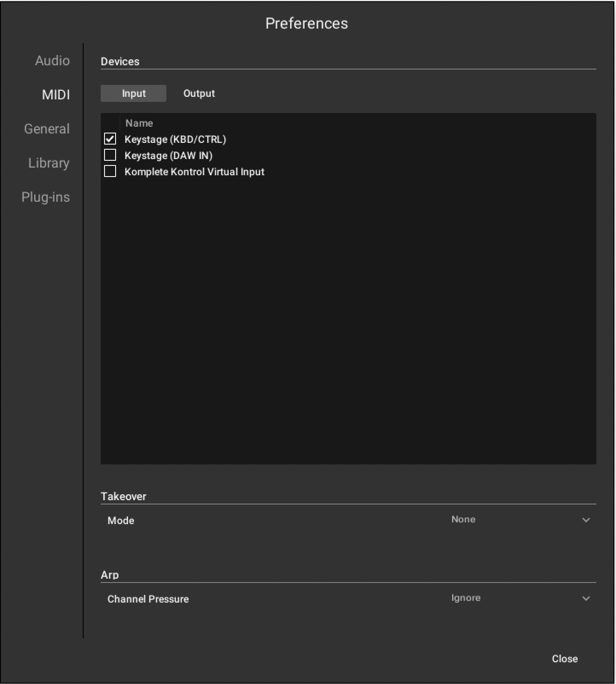Enable Komplete Kontrol Virtual Input checkbox
Screen dimensions: 616x684
[110, 171]
